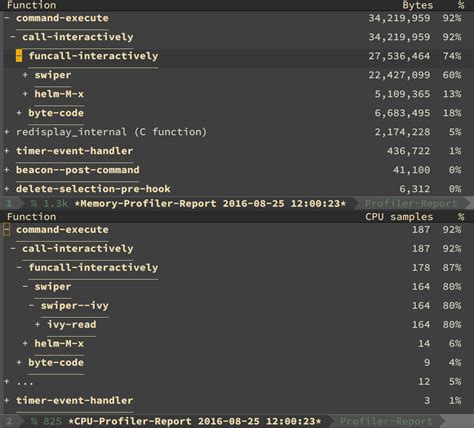Select the 6,683,495 bytes value
This screenshot has height=428, width=474.
pos(402,113)
